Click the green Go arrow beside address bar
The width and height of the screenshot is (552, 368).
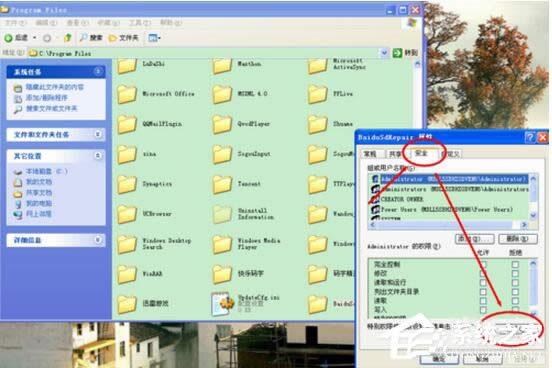tap(397, 53)
